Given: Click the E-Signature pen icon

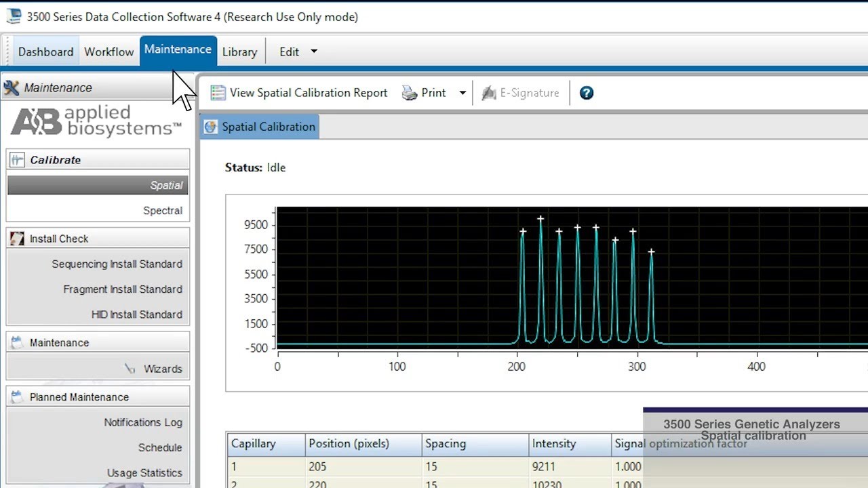Looking at the screenshot, I should [x=488, y=93].
